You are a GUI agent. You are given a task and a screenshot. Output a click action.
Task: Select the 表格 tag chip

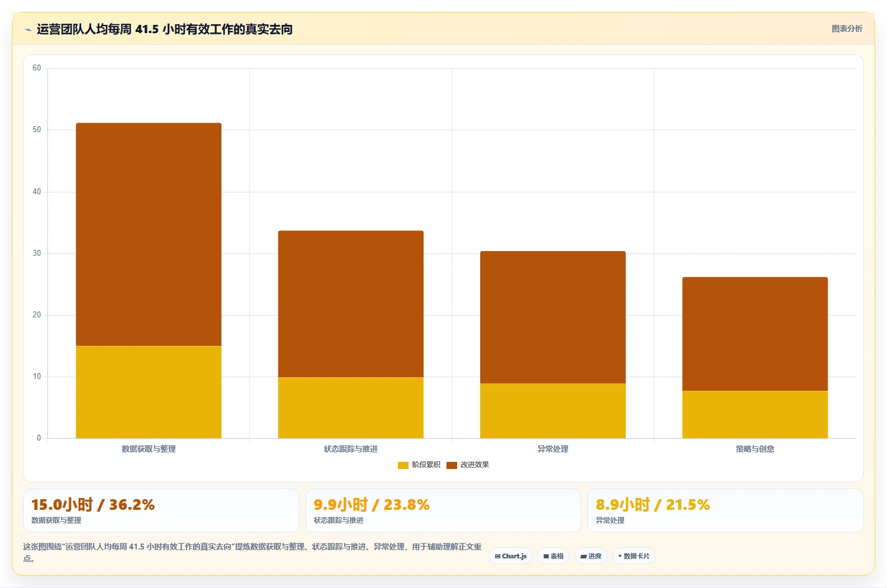(x=553, y=556)
